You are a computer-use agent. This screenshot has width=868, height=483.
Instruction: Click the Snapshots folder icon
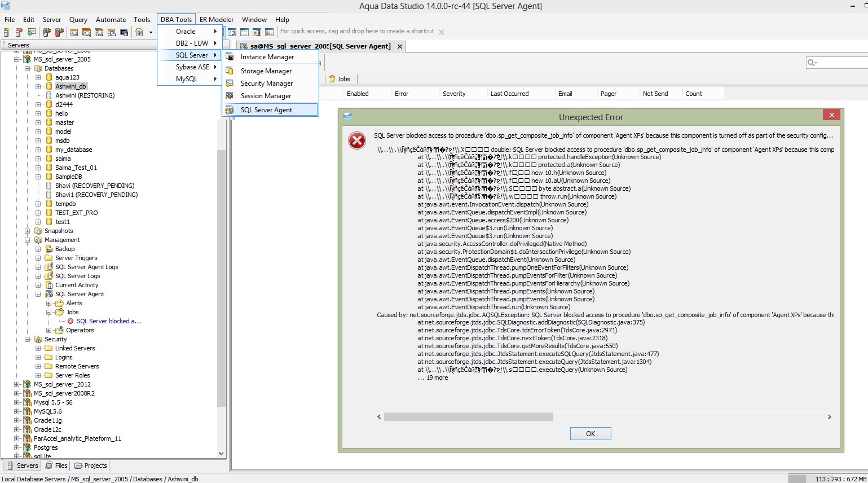(x=38, y=231)
